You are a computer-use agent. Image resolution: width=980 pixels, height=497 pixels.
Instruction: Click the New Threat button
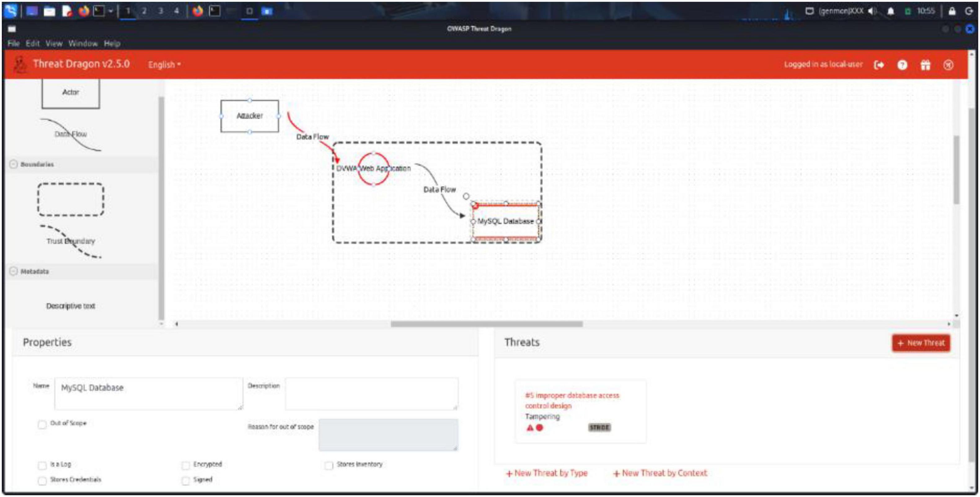coord(921,343)
